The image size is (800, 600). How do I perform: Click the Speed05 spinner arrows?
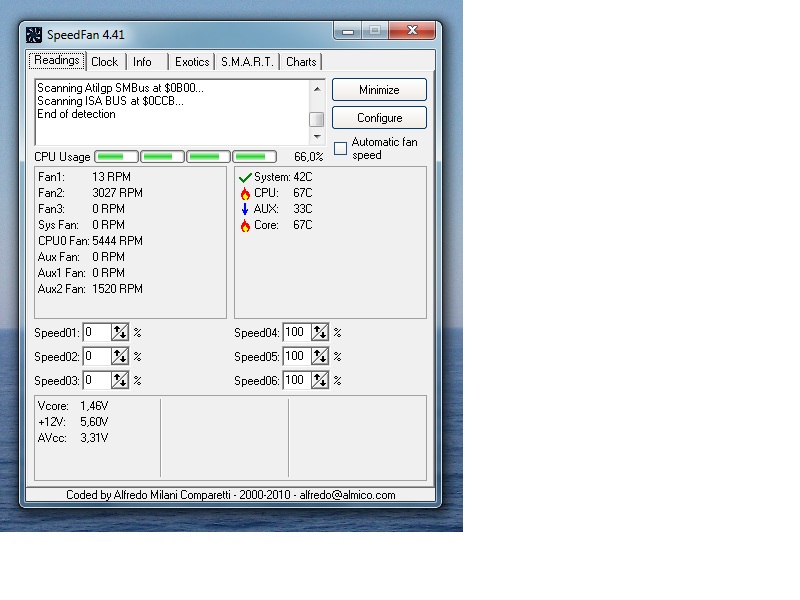[320, 357]
